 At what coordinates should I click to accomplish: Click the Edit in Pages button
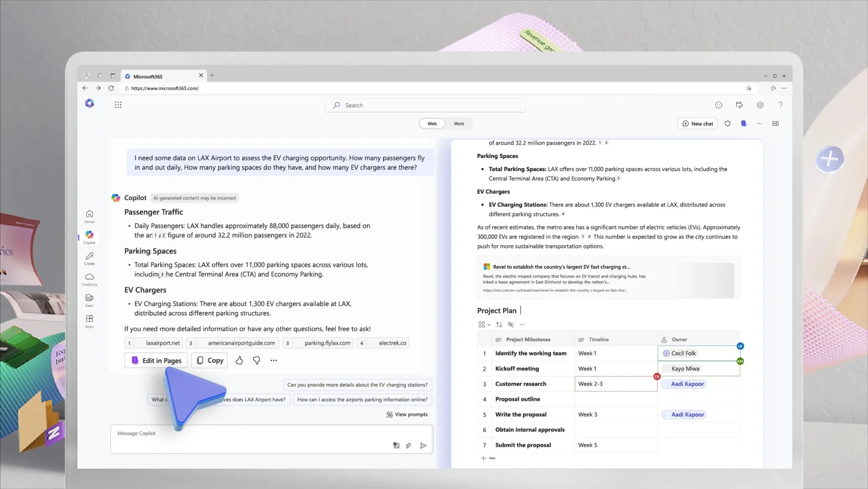pyautogui.click(x=156, y=360)
